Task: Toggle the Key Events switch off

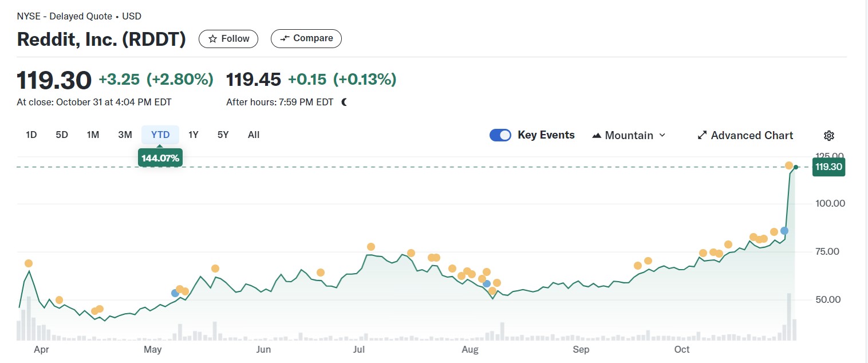Action: click(500, 135)
